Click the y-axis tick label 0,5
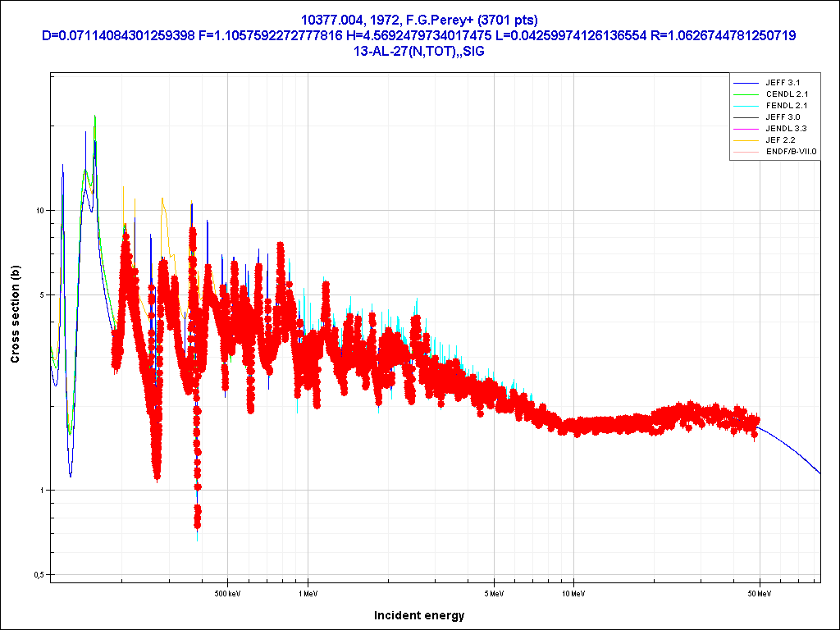The height and width of the screenshot is (630, 840). [x=37, y=575]
